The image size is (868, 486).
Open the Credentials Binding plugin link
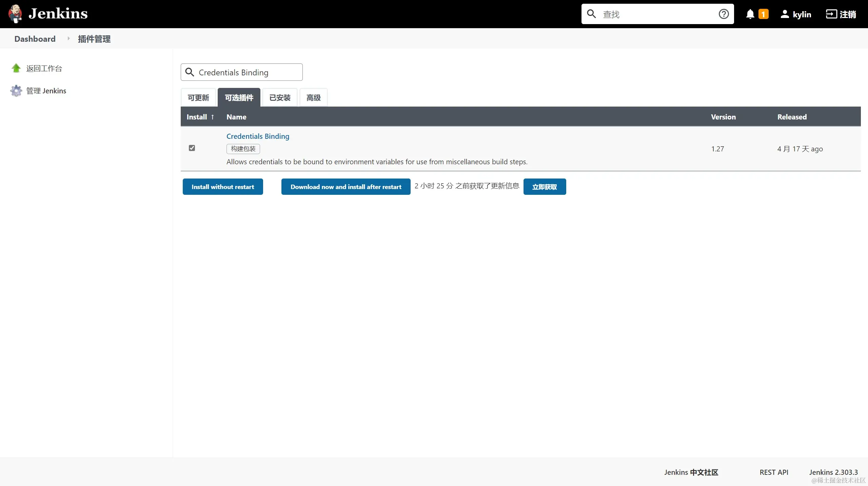(258, 136)
